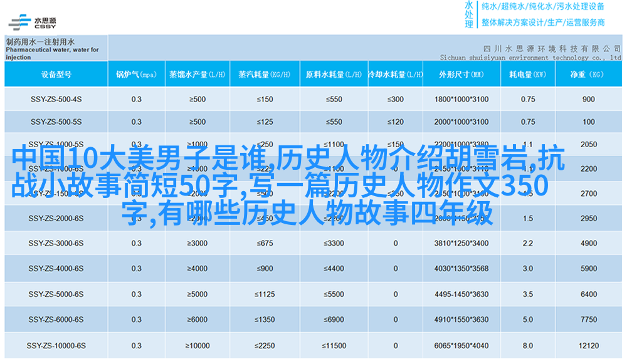Click the ≤900 steam consumption cell
627x364 pixels.
point(265,269)
